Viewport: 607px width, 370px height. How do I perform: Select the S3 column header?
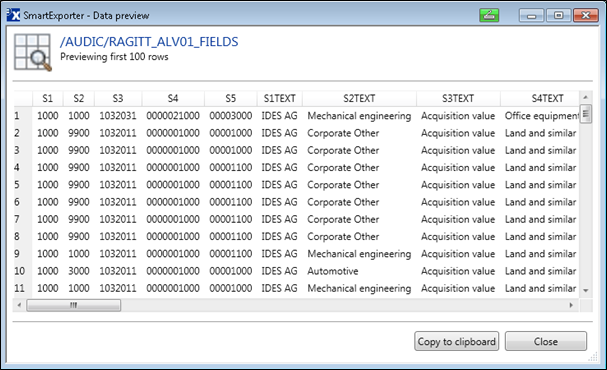(x=118, y=98)
